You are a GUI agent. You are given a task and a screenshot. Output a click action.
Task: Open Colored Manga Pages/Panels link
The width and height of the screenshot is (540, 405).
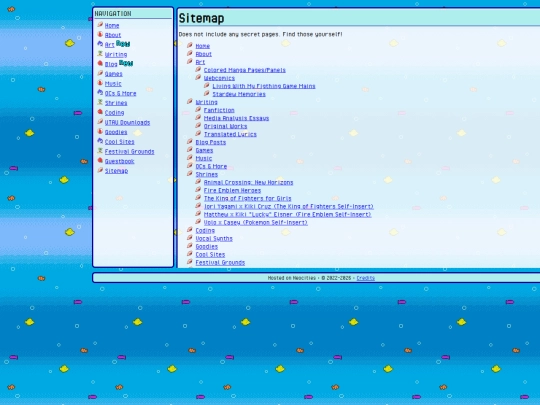245,70
